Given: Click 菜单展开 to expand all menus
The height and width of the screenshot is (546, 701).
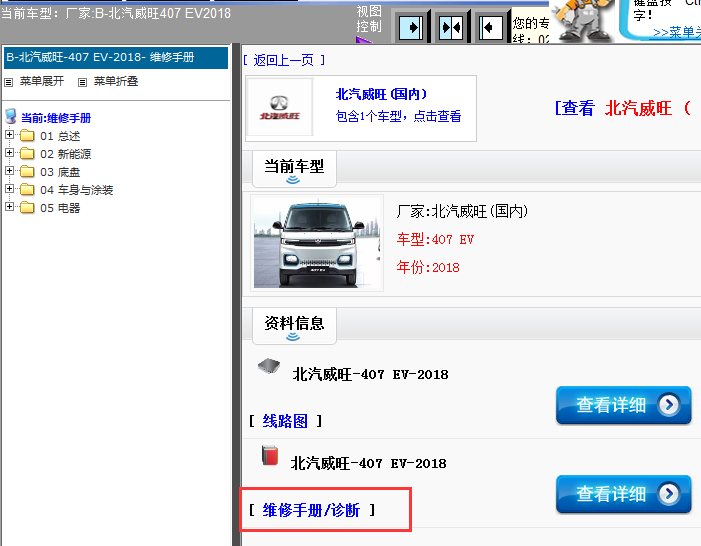Looking at the screenshot, I should tap(42, 81).
